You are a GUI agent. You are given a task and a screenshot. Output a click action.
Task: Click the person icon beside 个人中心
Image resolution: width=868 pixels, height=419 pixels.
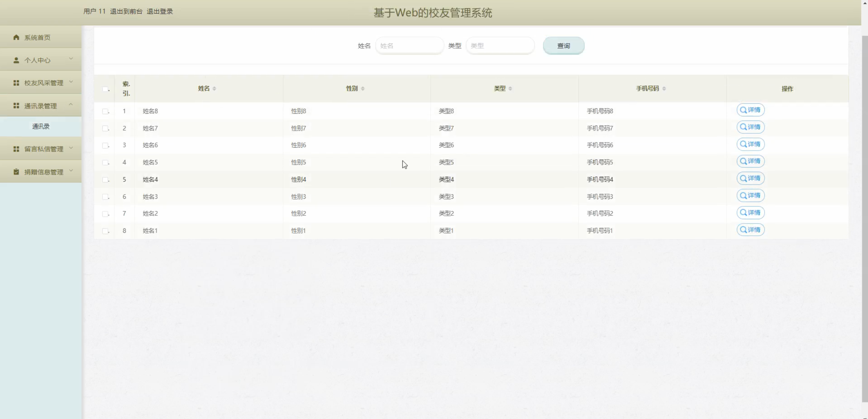point(16,60)
